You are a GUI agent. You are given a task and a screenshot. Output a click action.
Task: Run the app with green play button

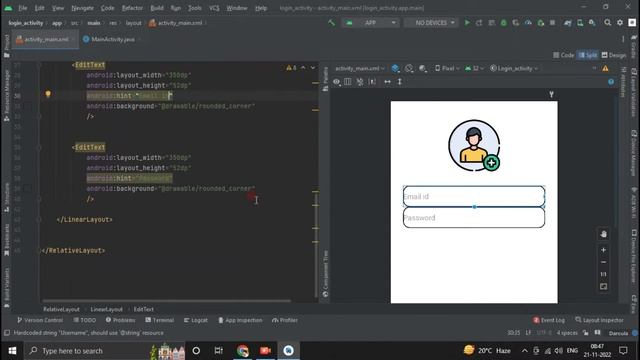point(467,23)
